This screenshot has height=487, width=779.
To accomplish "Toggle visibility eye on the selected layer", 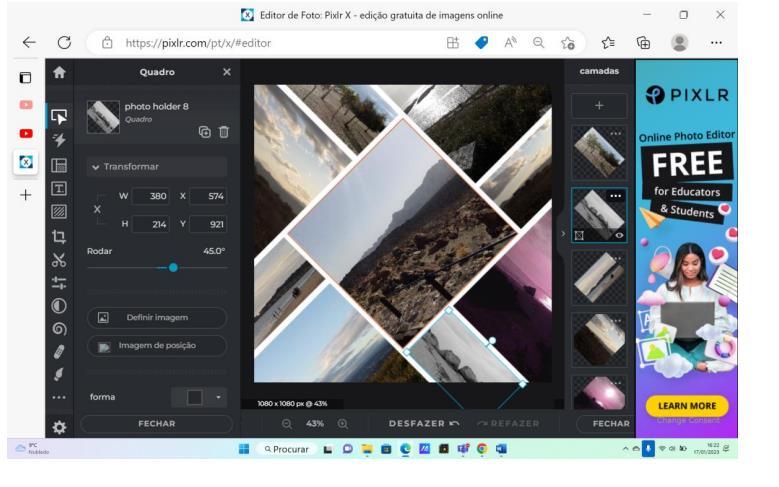I will pos(618,234).
